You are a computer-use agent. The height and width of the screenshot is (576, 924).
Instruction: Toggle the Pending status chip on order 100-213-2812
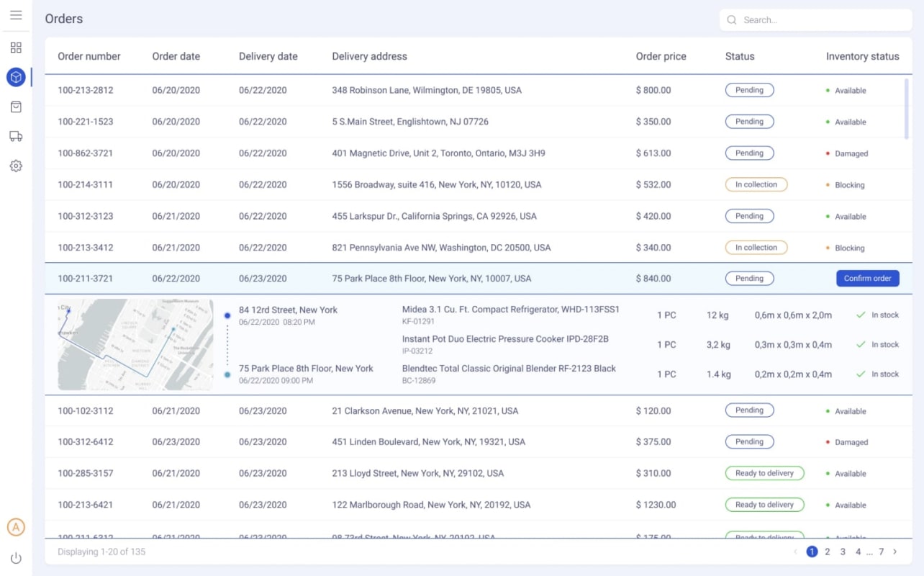pyautogui.click(x=749, y=90)
